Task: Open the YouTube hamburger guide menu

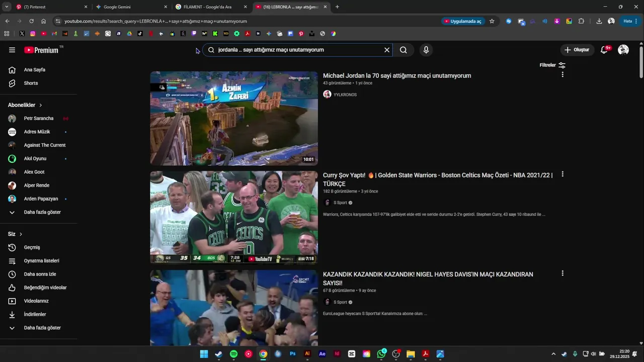Action: 12,50
